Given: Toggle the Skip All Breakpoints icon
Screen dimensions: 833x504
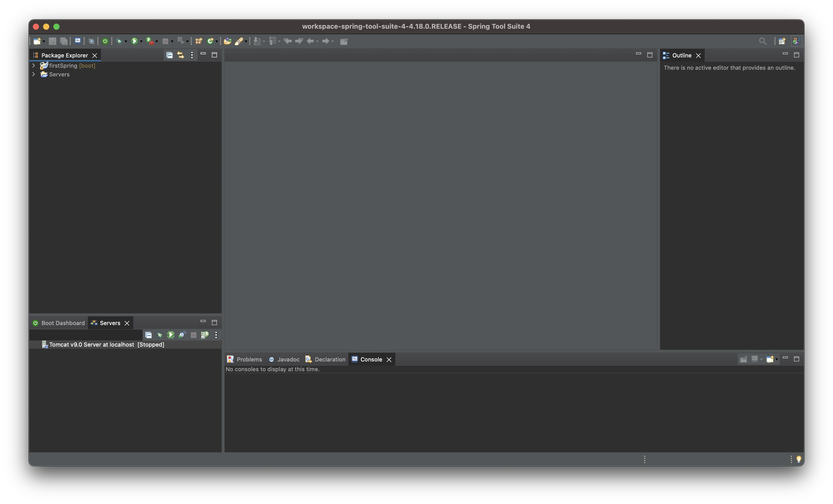Looking at the screenshot, I should [91, 41].
